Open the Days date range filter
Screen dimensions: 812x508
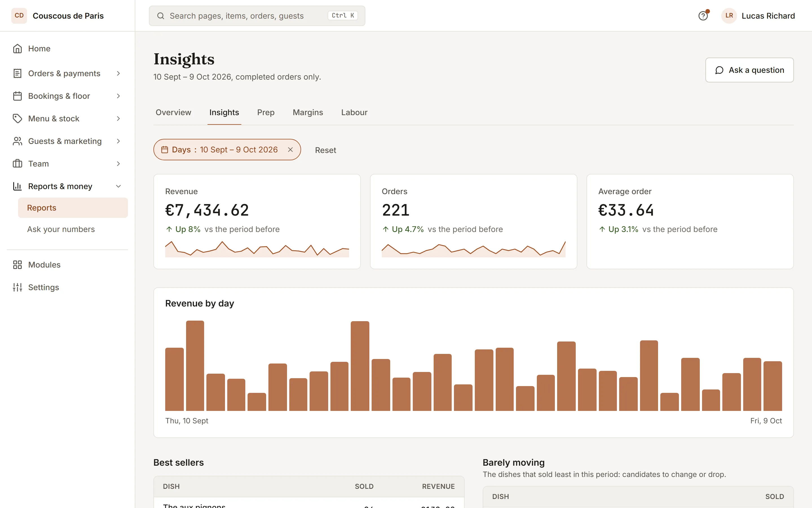pyautogui.click(x=227, y=150)
